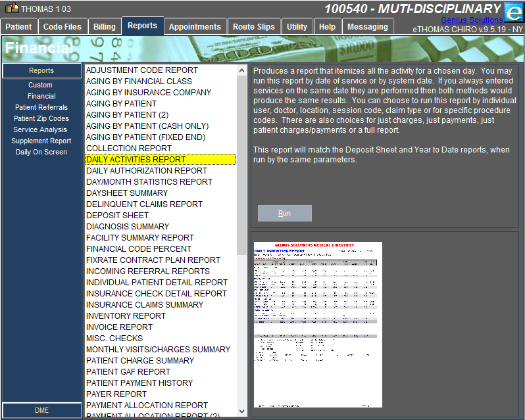Follow the Genius Solutions link
This screenshot has height=420, width=525.
(x=472, y=20)
